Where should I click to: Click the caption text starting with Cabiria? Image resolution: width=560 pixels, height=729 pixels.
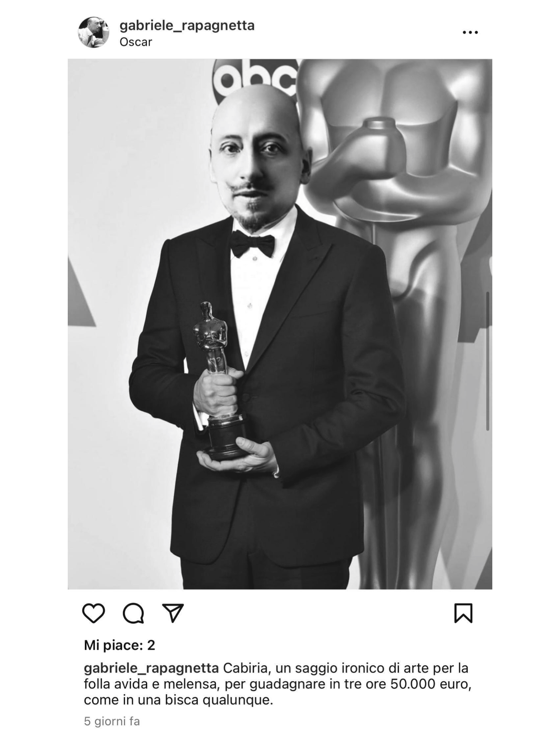coord(278,684)
